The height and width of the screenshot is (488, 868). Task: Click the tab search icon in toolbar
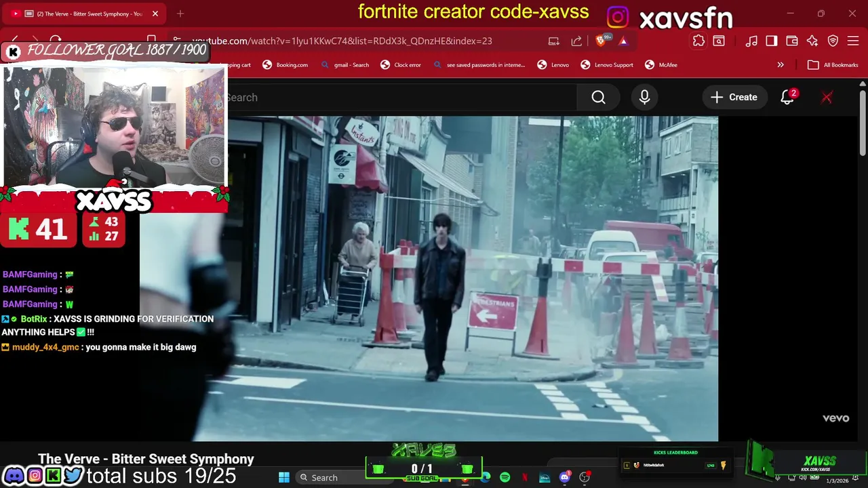pyautogui.click(x=719, y=41)
